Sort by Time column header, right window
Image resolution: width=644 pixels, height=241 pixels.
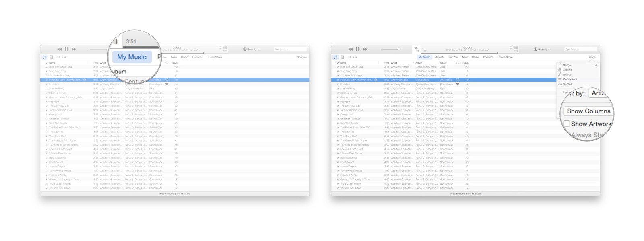click(387, 63)
